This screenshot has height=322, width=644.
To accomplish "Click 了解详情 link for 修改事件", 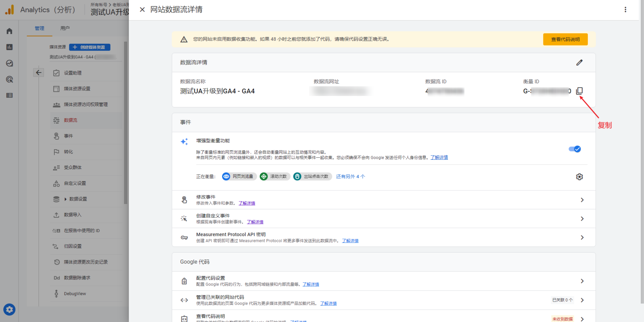I will coord(247,203).
